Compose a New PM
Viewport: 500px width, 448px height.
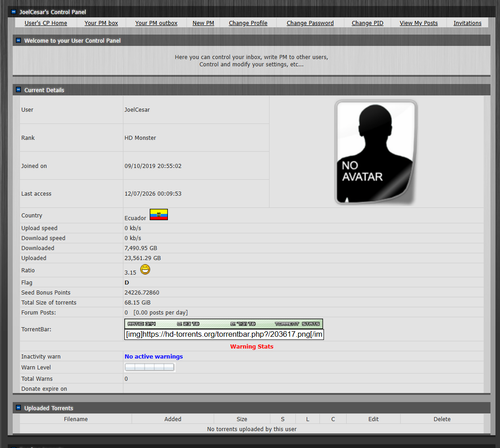coord(203,23)
